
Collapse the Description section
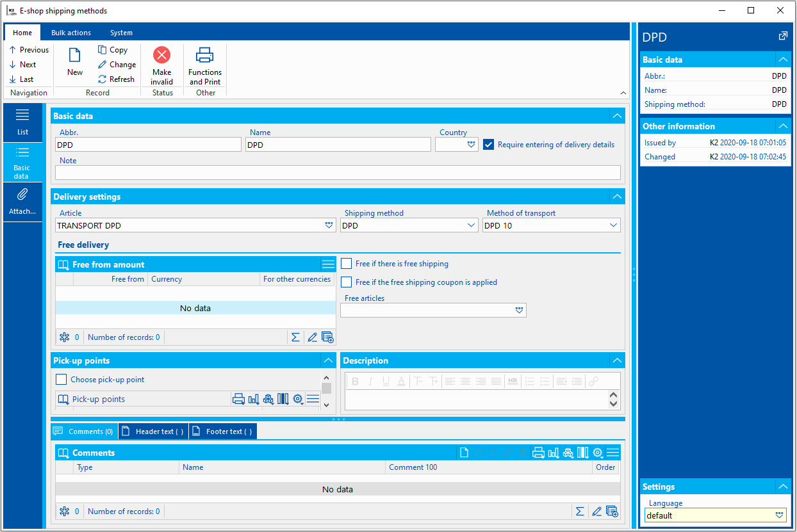616,360
